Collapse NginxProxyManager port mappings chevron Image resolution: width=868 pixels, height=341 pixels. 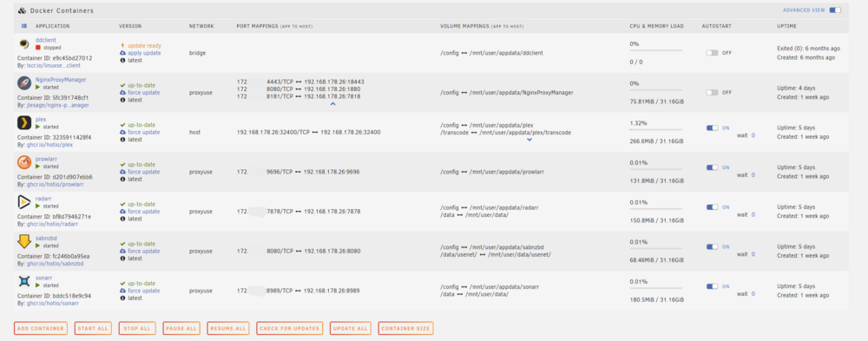click(332, 103)
